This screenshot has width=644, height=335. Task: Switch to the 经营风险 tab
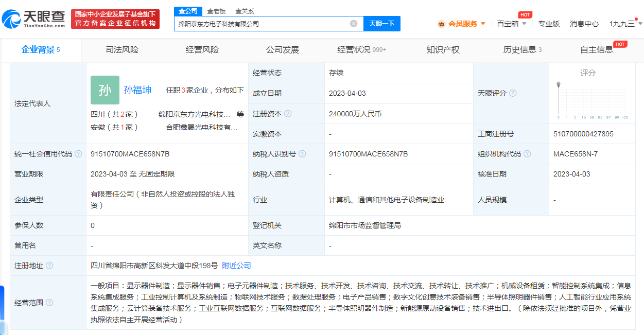click(202, 50)
